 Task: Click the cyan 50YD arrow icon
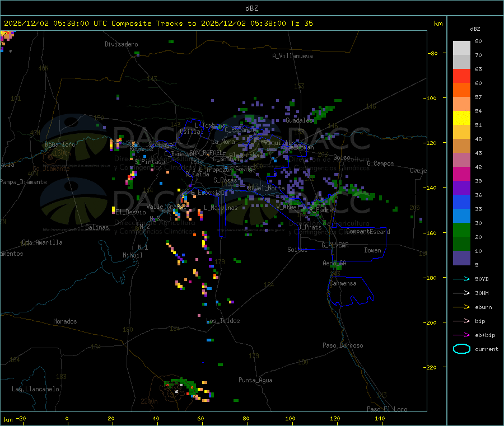click(x=461, y=279)
